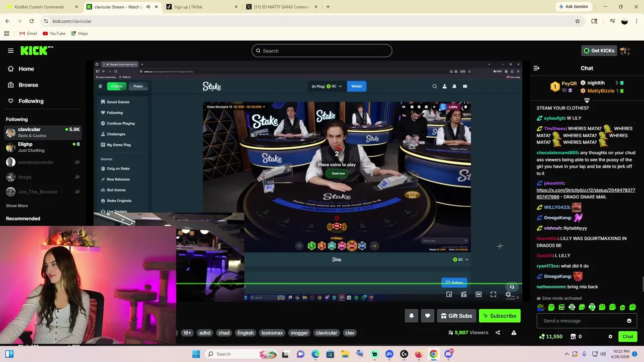The width and height of the screenshot is (644, 362).
Task: Click the channel points balance 11,550
Action: point(550,336)
